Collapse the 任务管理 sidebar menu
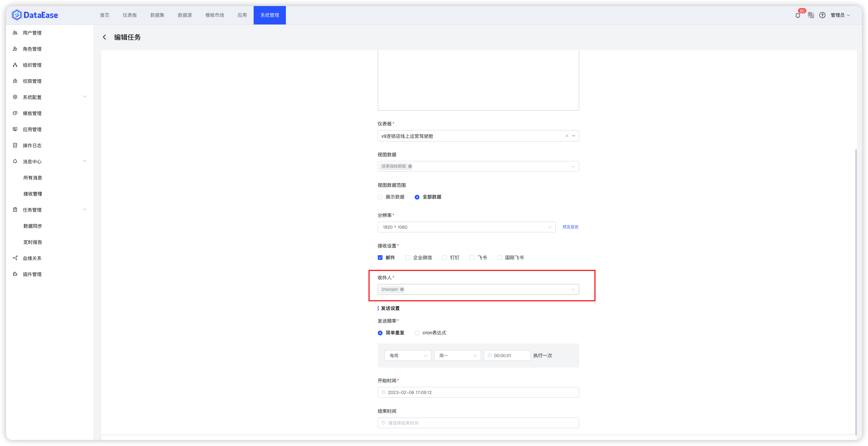This screenshot has height=446, width=868. [50, 210]
